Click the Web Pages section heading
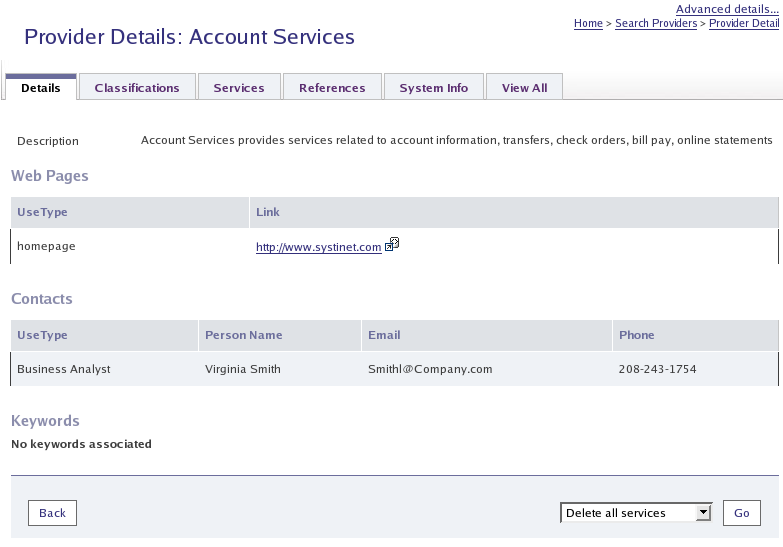This screenshot has width=783, height=547. pos(49,176)
